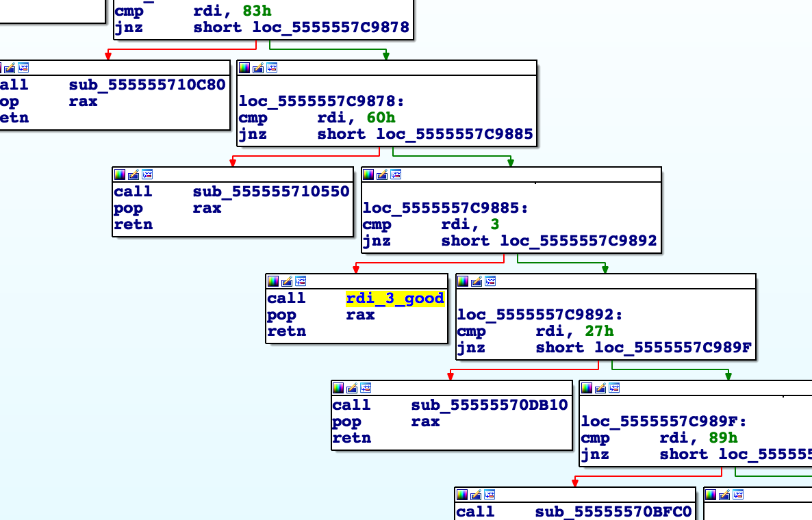The image size is (812, 520).
Task: Click the color icon on the loc_5555557C989F node
Action: click(x=587, y=388)
